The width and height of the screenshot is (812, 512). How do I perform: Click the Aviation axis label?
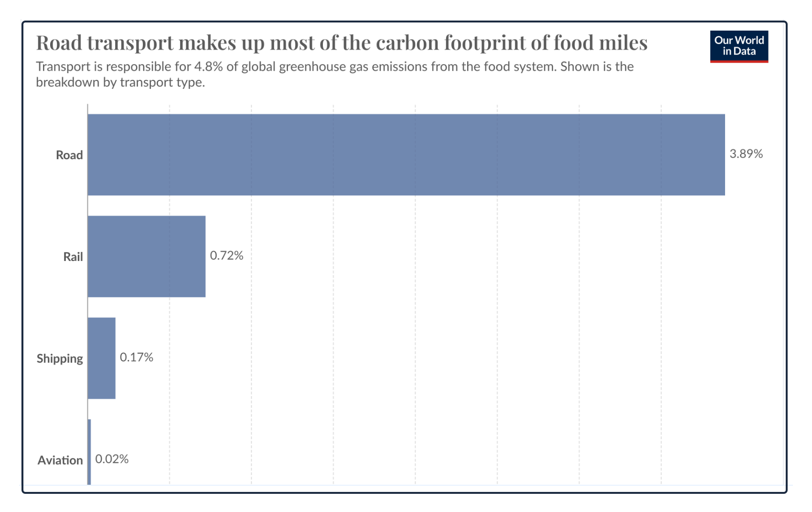(x=60, y=460)
